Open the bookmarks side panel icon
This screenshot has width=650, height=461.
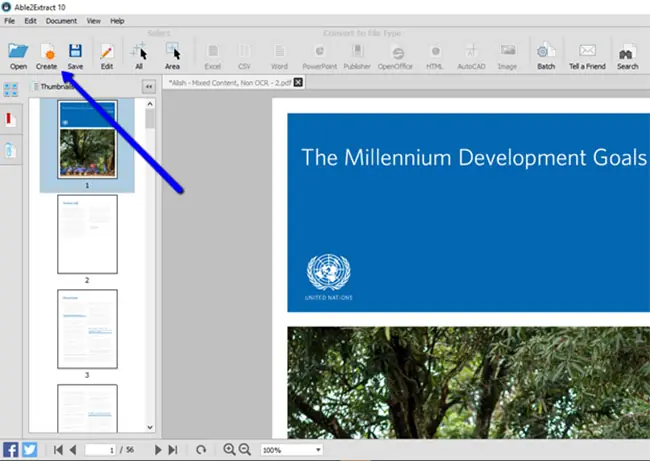tap(10, 119)
